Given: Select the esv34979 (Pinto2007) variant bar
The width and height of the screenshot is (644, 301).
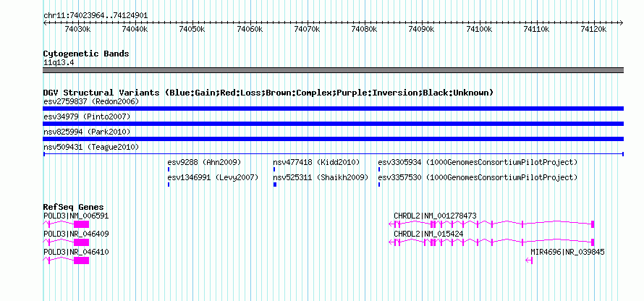Looking at the screenshot, I should (x=333, y=124).
